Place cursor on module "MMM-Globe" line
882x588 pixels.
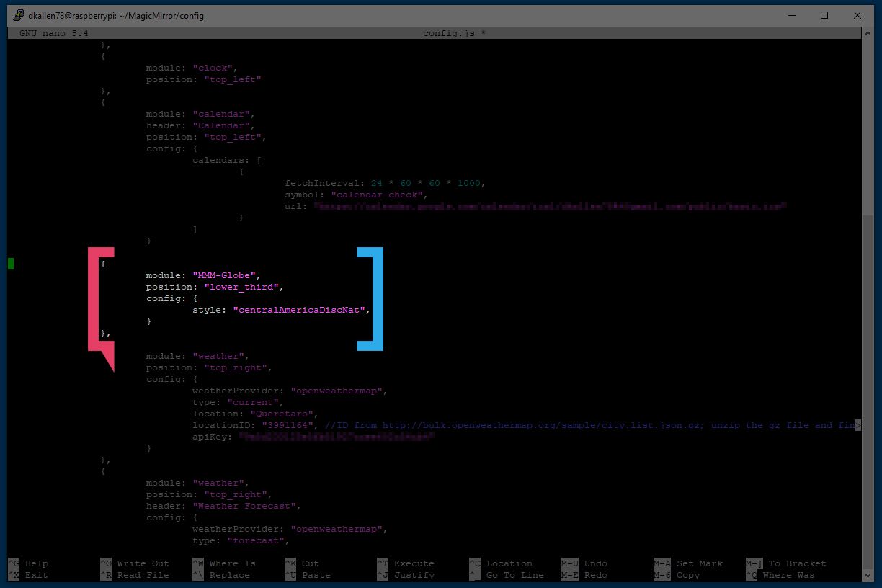point(202,275)
